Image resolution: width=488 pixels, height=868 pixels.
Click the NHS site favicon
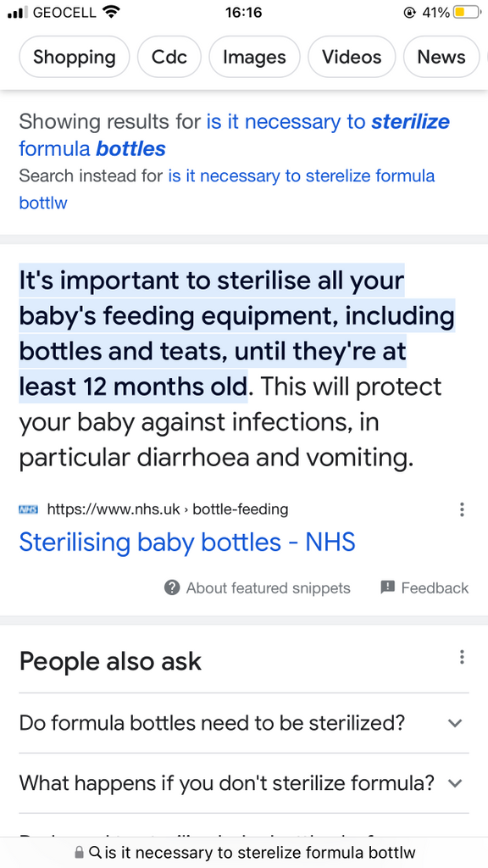(x=28, y=509)
